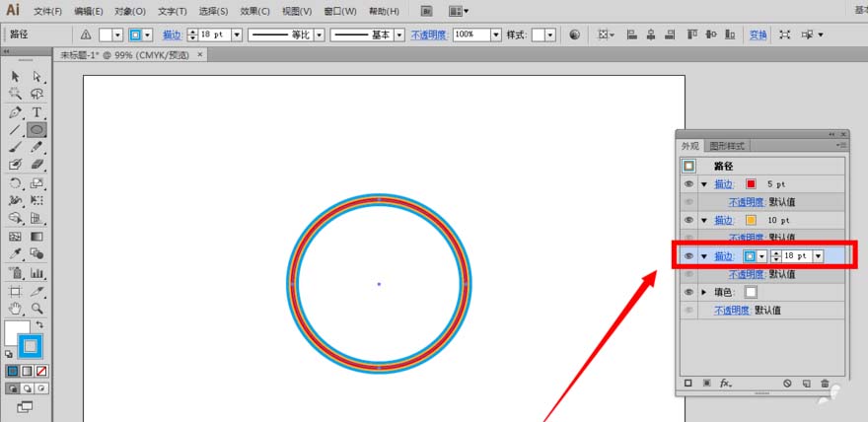Open the 对象(O) menu
Viewport: 868px width, 422px height.
pos(130,11)
